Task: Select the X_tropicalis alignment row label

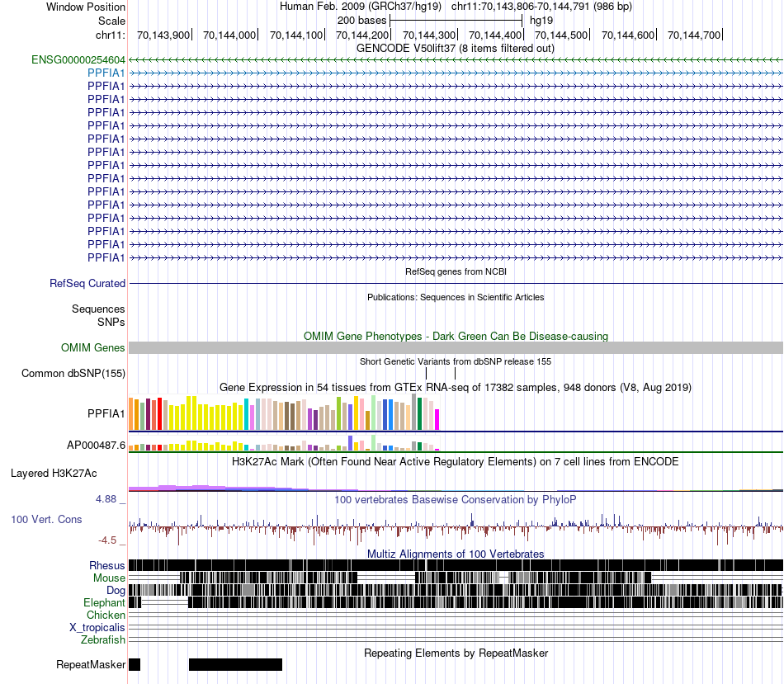Action: pos(97,628)
